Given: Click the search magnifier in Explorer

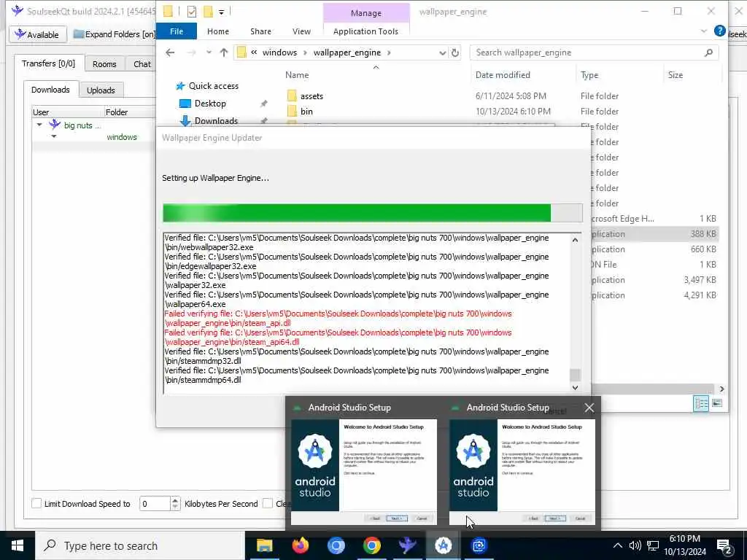Looking at the screenshot, I should (708, 52).
